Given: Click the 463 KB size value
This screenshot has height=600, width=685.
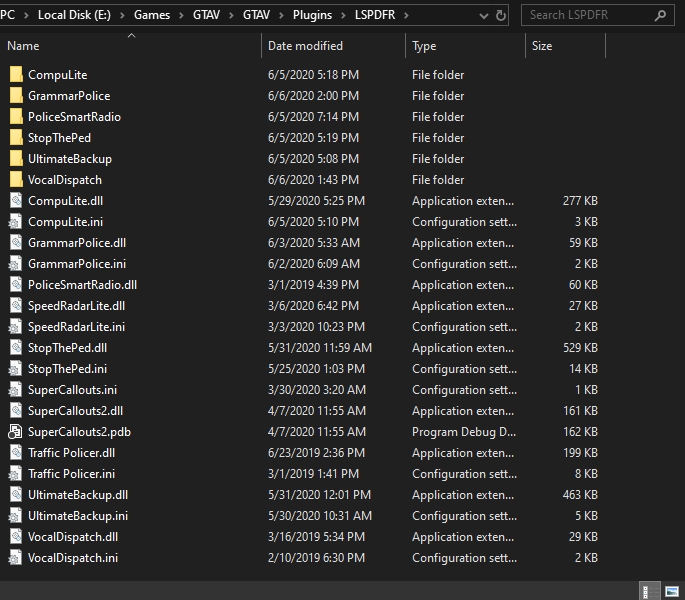Looking at the screenshot, I should coord(580,495).
